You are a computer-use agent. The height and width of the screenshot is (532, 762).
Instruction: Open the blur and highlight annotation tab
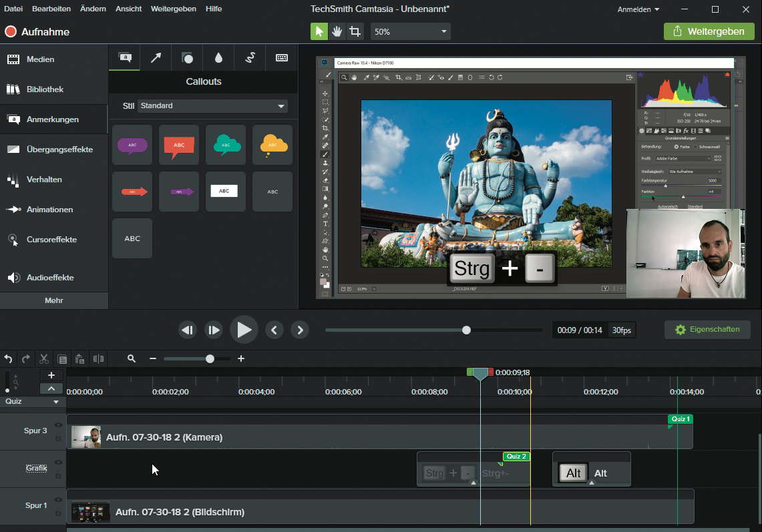[x=218, y=58]
